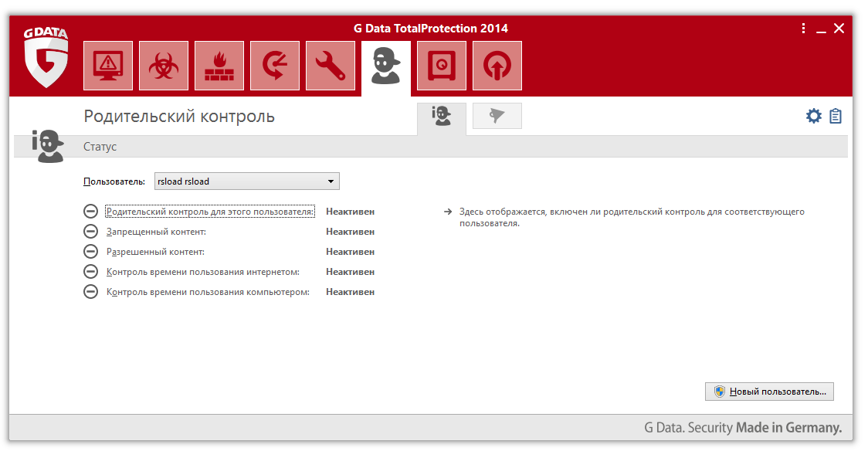Click the Разрешенный контент label

click(x=155, y=252)
